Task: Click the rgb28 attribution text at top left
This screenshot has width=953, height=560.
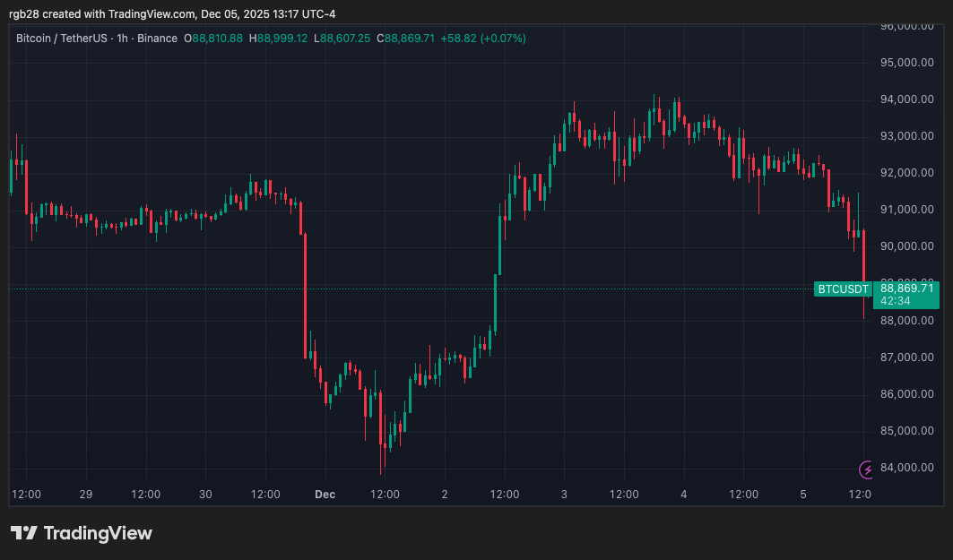Action: point(22,14)
